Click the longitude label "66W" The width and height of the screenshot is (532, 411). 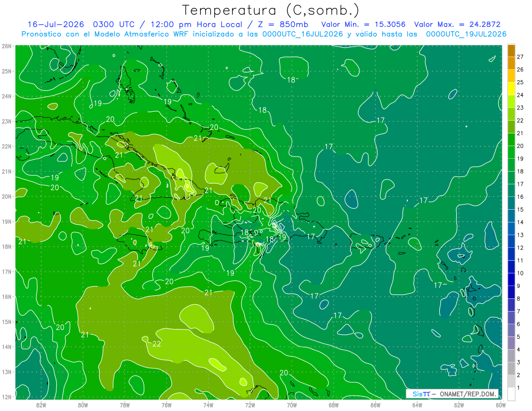coord(376,405)
